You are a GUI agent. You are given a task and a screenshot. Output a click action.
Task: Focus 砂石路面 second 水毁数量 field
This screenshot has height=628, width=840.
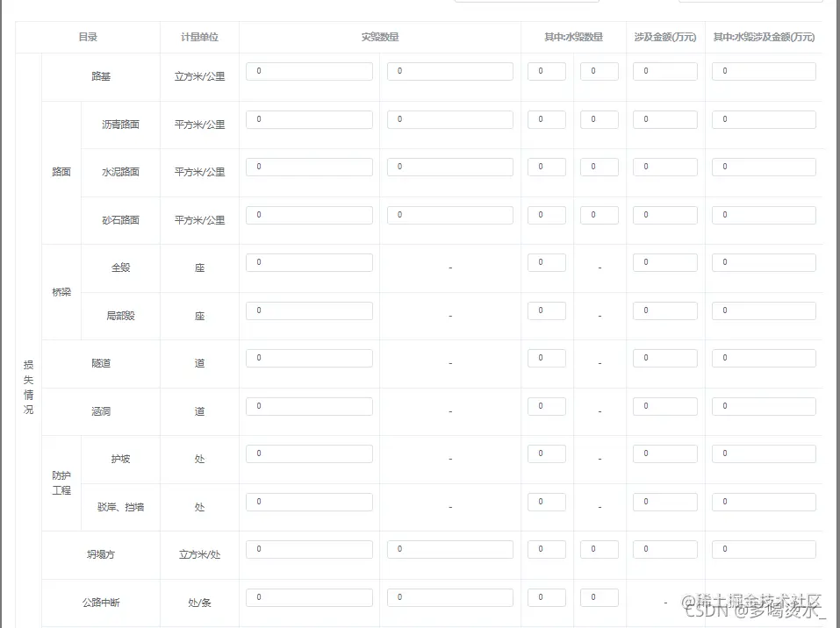(599, 215)
